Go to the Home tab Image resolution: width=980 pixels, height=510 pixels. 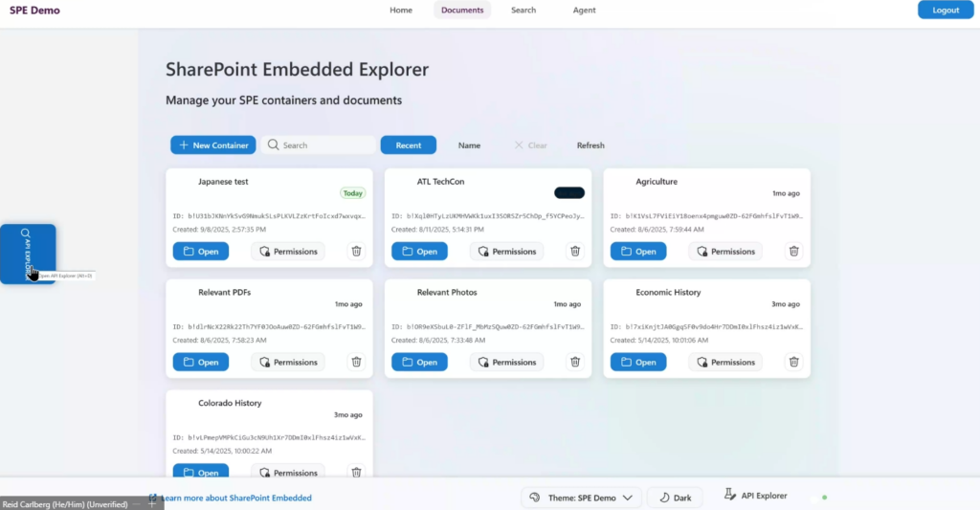click(401, 10)
